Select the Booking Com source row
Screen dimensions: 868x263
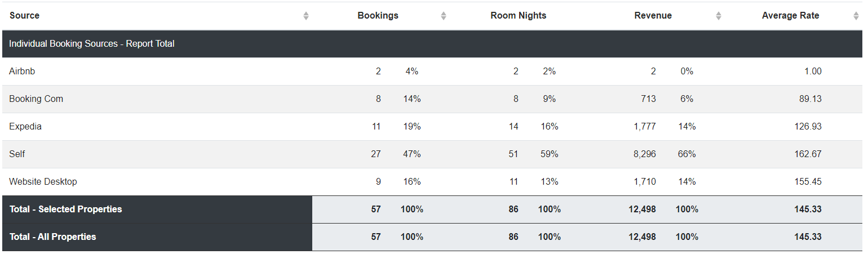[432, 99]
